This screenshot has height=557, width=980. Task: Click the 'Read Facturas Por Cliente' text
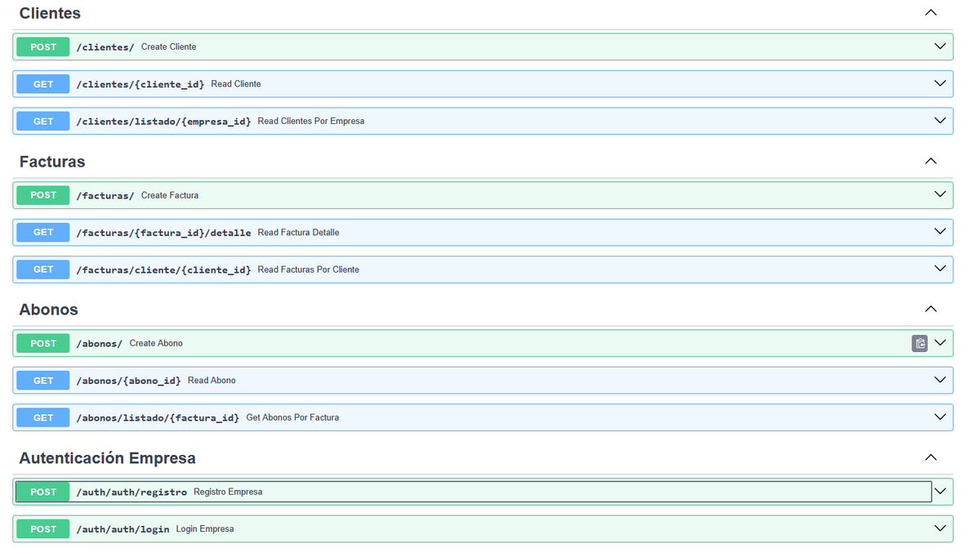309,270
